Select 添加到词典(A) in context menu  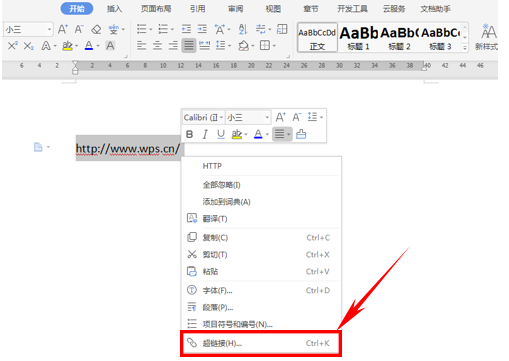coord(261,202)
